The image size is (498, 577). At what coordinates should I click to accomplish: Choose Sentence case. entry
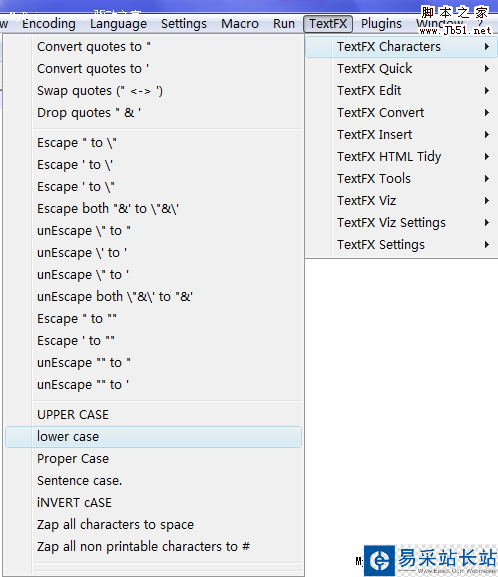click(153, 481)
